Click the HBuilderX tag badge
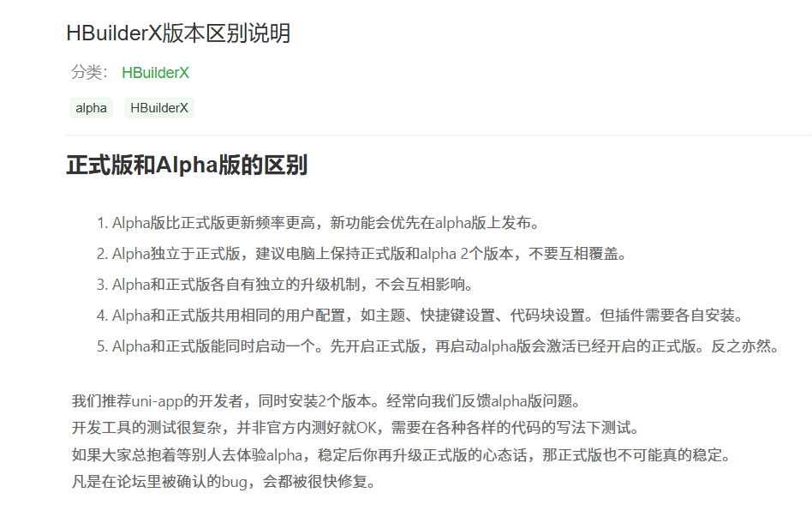Image resolution: width=812 pixels, height=505 pixels. pos(159,108)
